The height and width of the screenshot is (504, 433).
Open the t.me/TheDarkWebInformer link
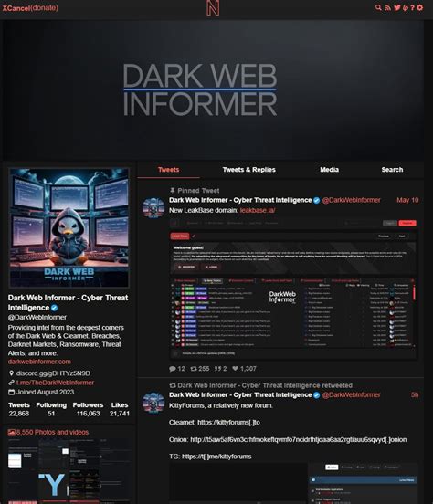[x=55, y=383]
